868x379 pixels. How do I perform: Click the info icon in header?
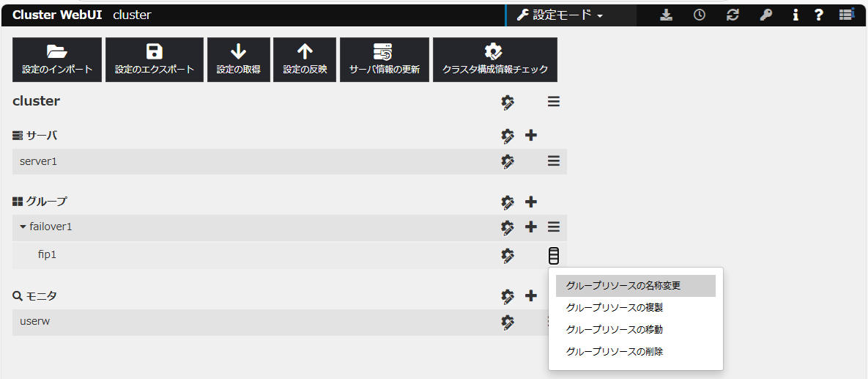click(795, 15)
